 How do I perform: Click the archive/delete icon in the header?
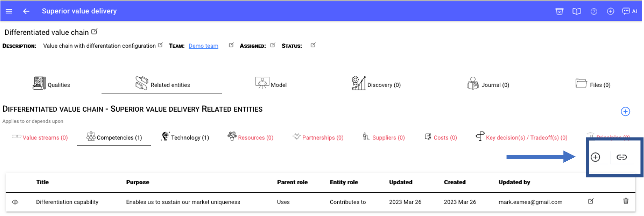560,11
